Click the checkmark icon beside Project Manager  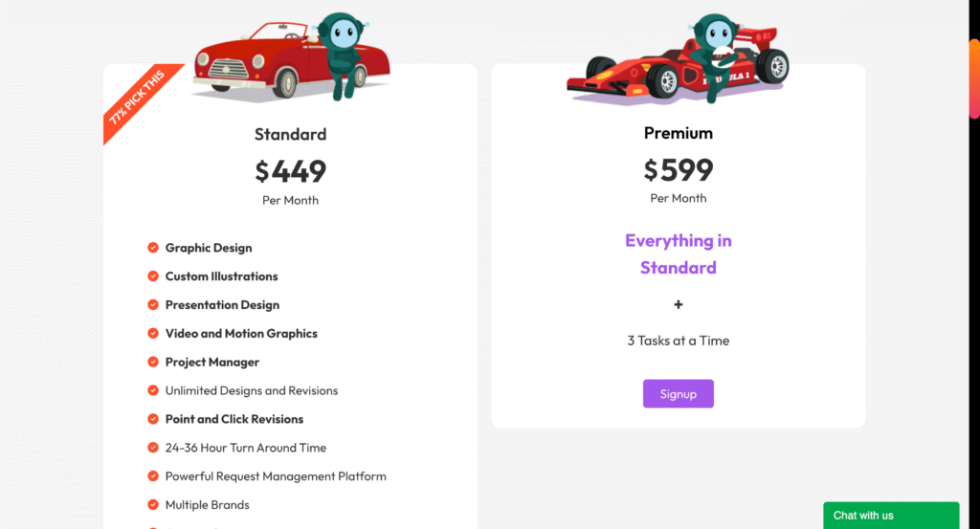point(153,363)
